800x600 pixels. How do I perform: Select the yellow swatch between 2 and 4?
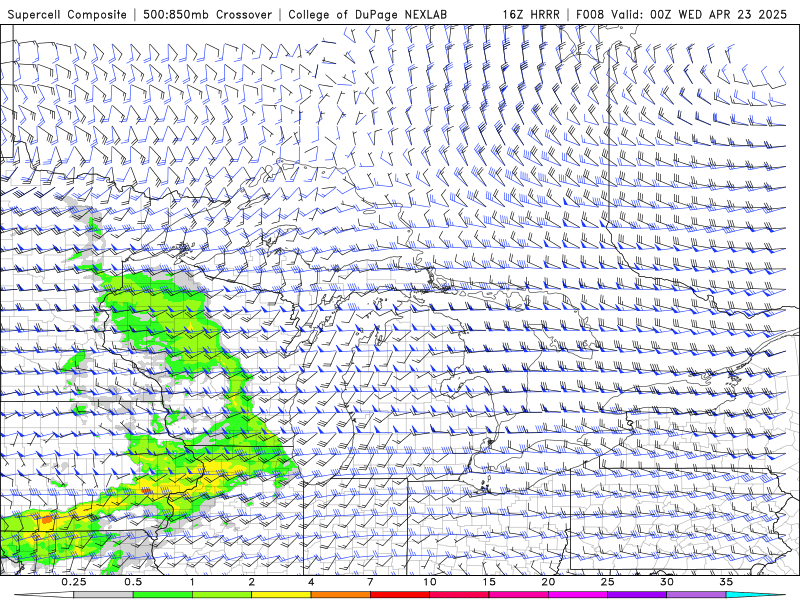(281, 595)
